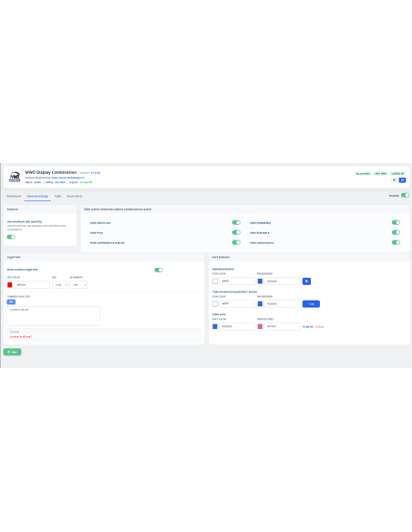
Task: Select the blue language chip above legal textarea
Action: point(11,302)
